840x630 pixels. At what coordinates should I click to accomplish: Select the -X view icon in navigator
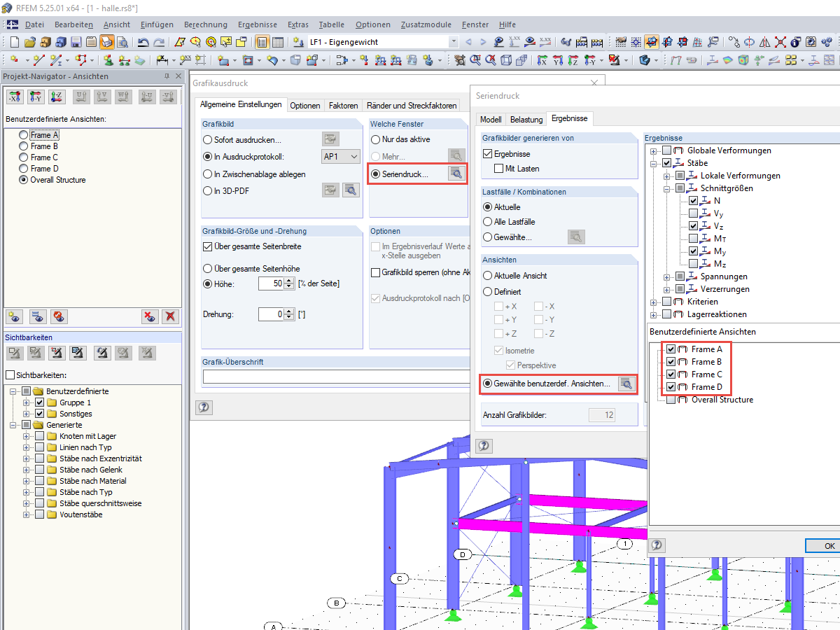tap(15, 97)
